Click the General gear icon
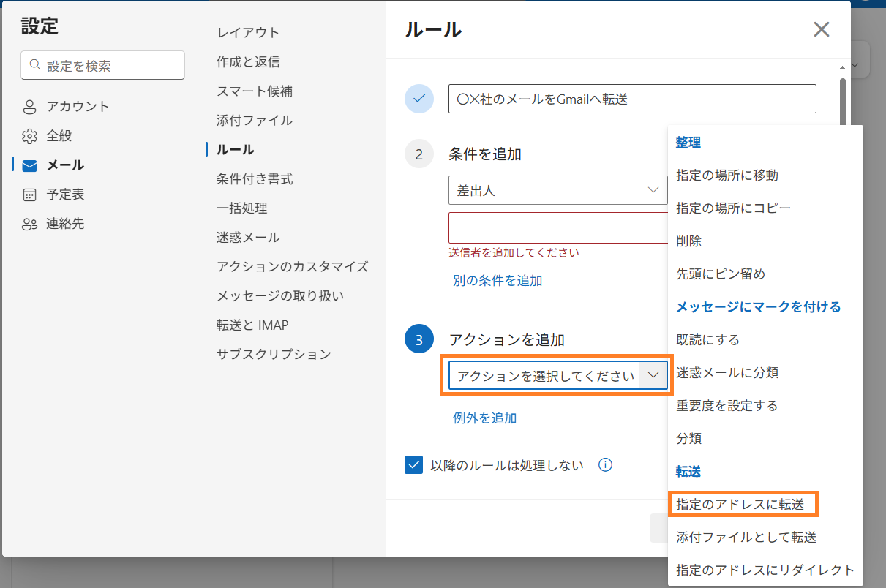886x588 pixels. (x=29, y=136)
